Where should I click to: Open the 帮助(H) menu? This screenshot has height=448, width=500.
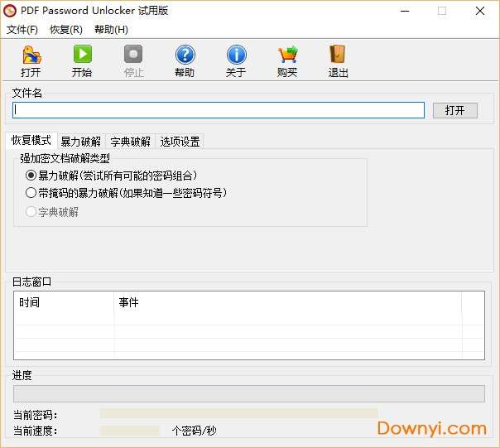[111, 30]
